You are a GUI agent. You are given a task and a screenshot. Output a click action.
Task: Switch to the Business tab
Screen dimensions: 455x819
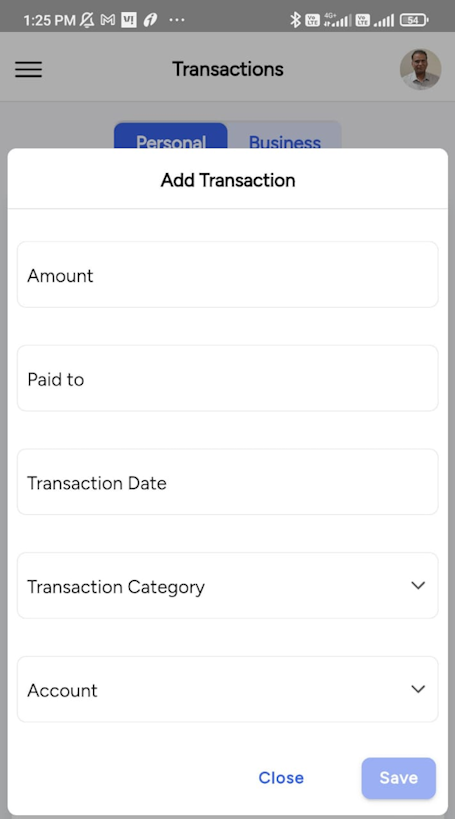pos(285,136)
